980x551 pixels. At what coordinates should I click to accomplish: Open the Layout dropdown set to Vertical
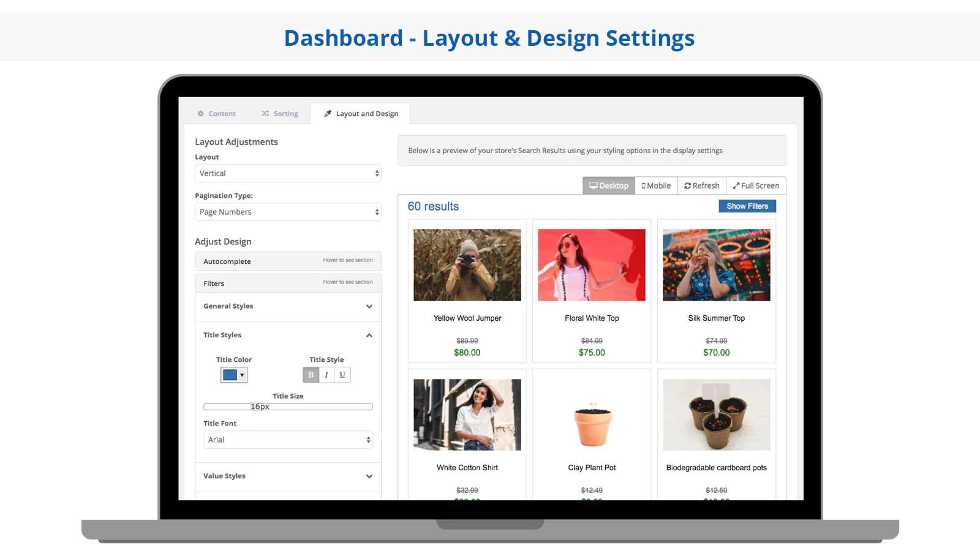(x=288, y=173)
